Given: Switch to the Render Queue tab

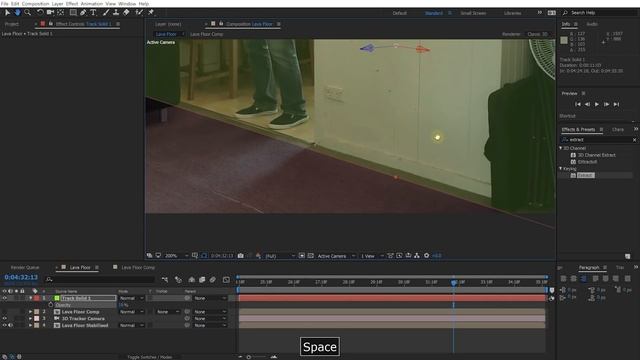Looking at the screenshot, I should coord(25,267).
